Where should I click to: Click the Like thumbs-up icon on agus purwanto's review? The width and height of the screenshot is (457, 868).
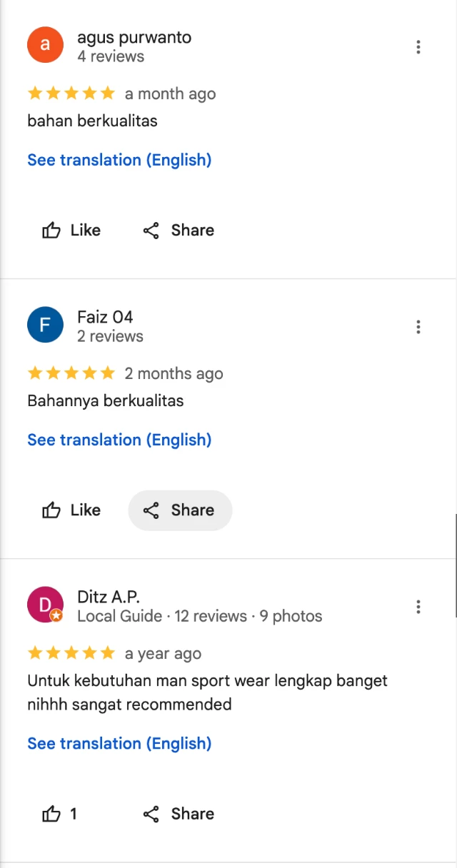[x=51, y=230]
